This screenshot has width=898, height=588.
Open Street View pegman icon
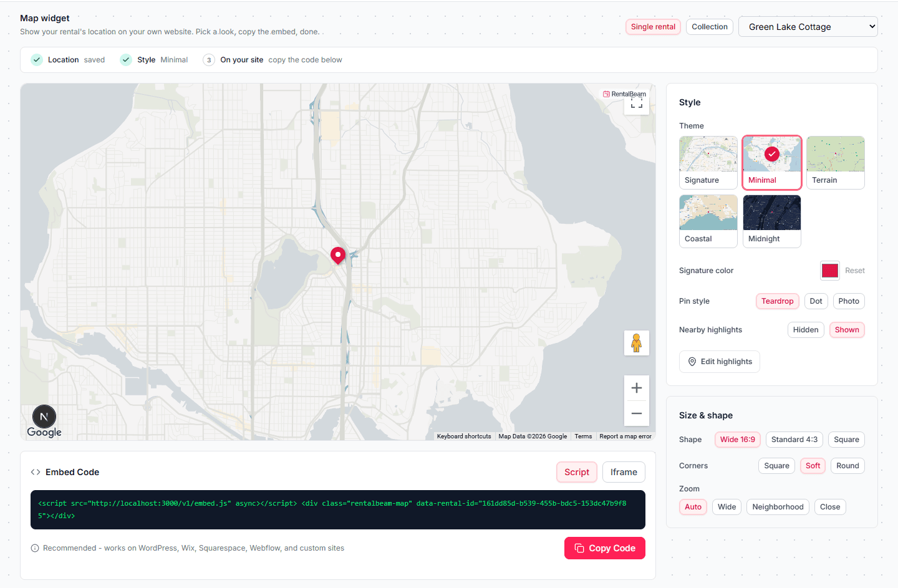(x=636, y=343)
